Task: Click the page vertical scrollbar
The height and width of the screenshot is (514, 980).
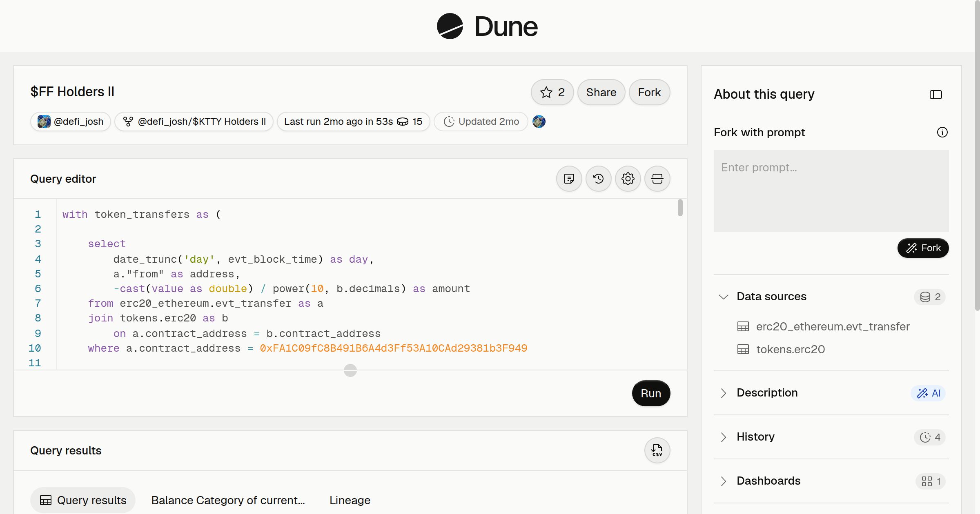Action: click(x=977, y=155)
